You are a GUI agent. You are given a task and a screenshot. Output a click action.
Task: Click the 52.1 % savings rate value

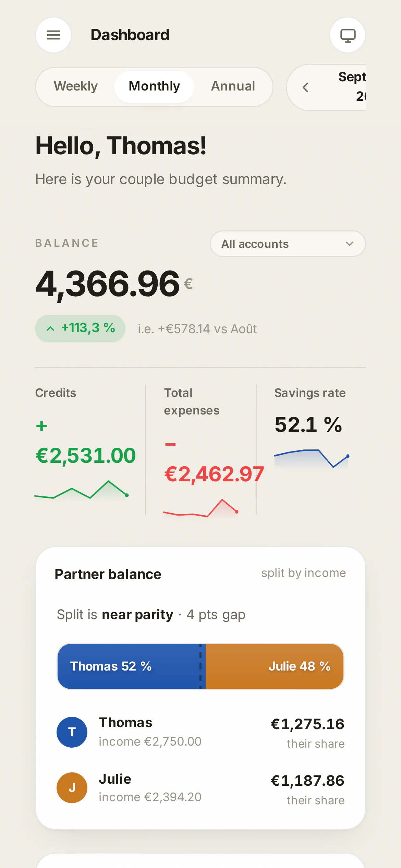tap(308, 424)
